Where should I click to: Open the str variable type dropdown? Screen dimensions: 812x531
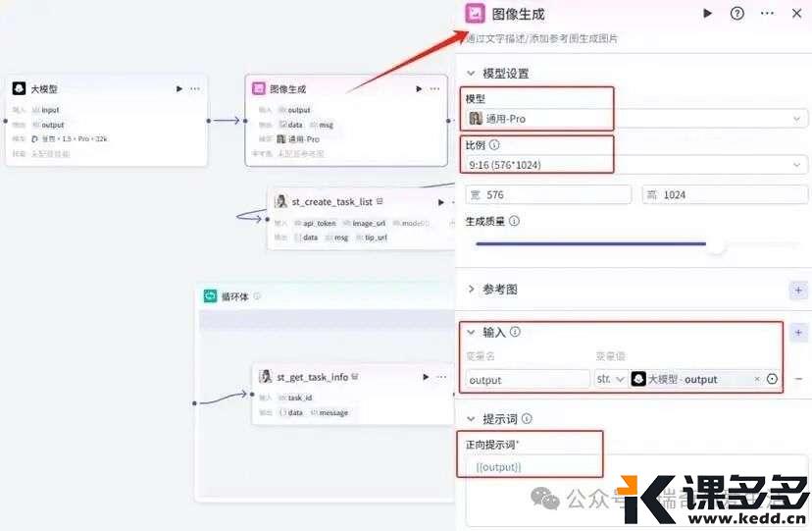(611, 379)
